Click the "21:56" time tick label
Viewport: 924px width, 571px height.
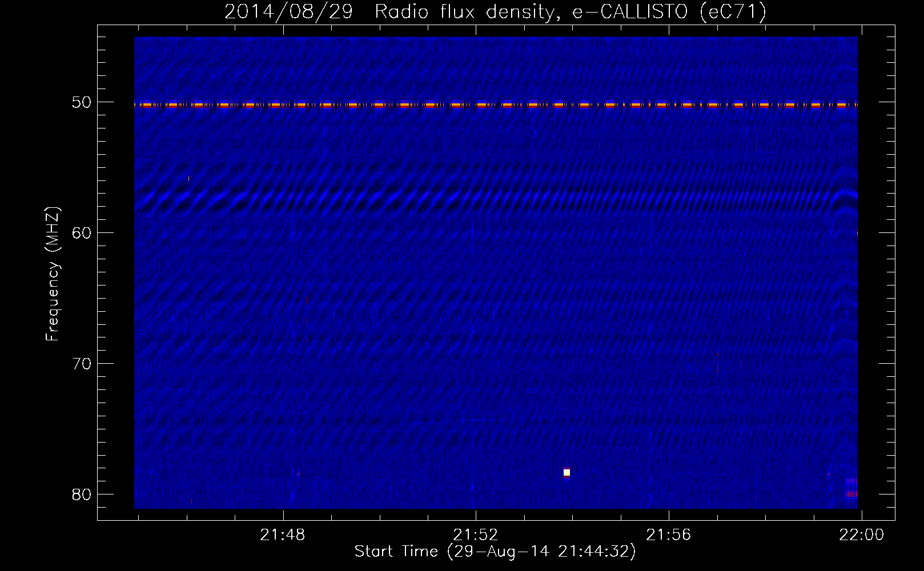tap(668, 535)
